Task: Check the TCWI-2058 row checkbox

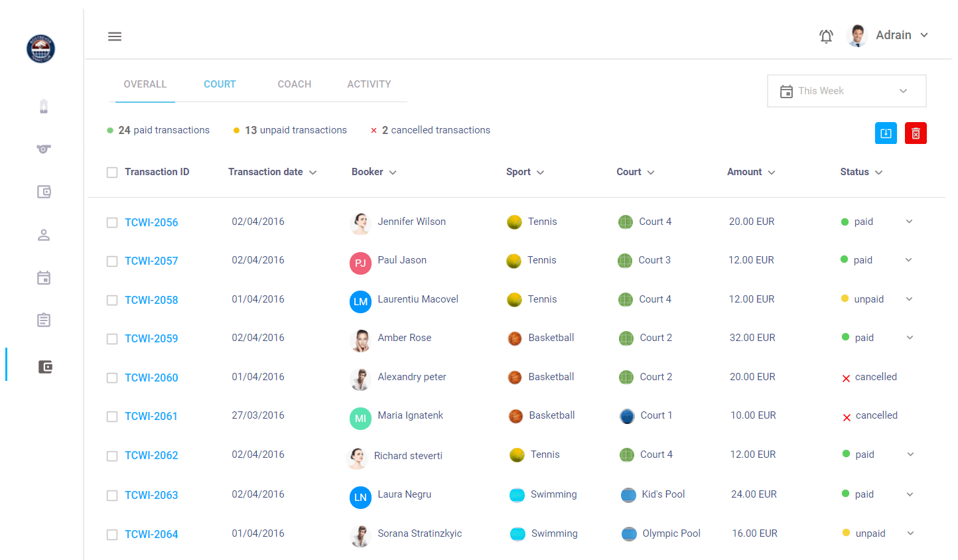Action: (x=112, y=301)
